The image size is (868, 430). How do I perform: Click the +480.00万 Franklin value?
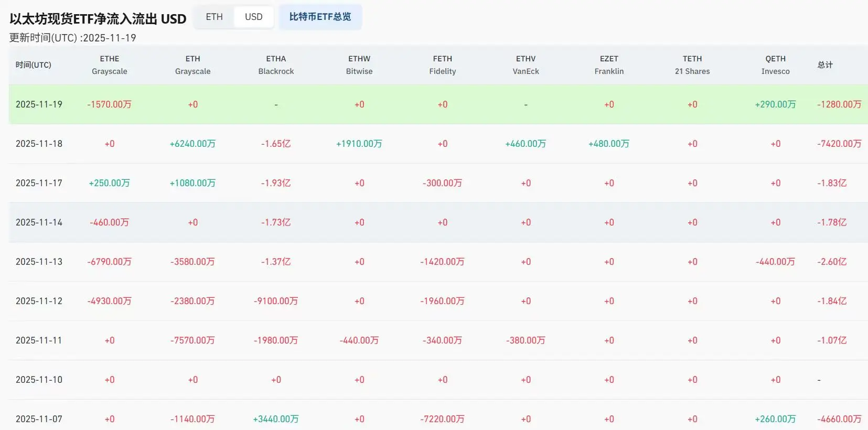click(x=609, y=144)
